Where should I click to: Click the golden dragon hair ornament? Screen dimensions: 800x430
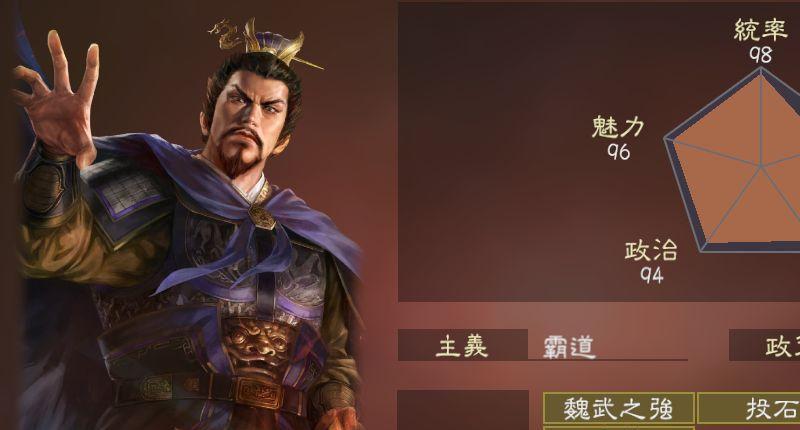(x=227, y=34)
